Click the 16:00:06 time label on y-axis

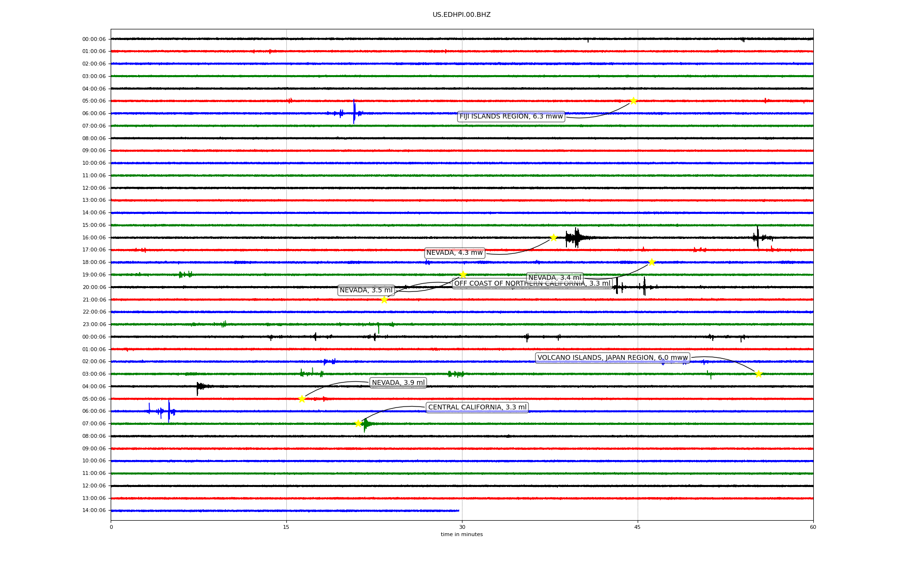click(94, 237)
